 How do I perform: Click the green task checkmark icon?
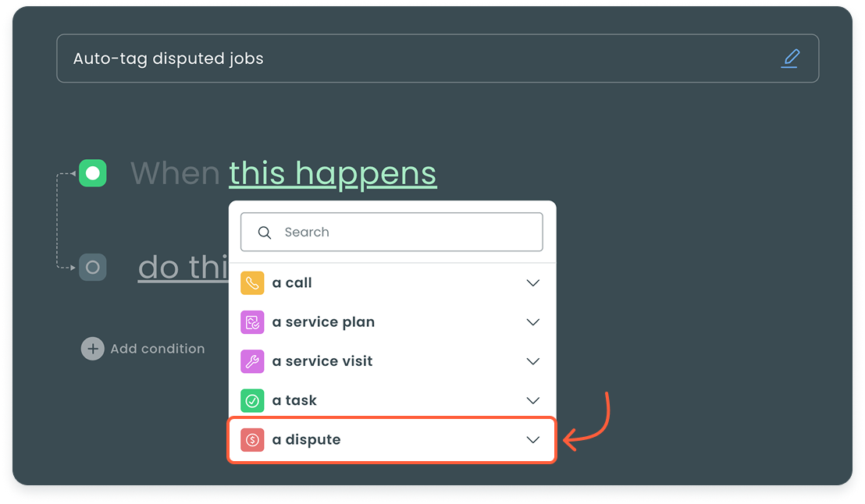click(252, 400)
